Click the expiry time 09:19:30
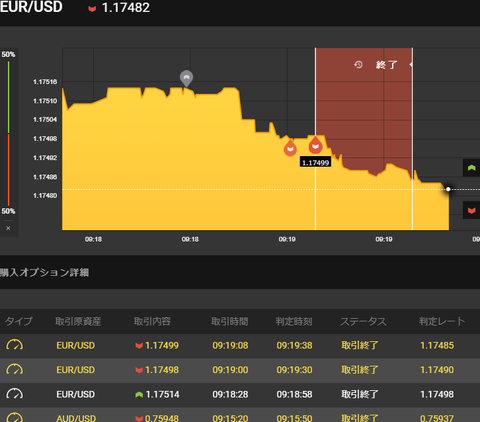Viewport: 480px width, 422px height. 294,370
